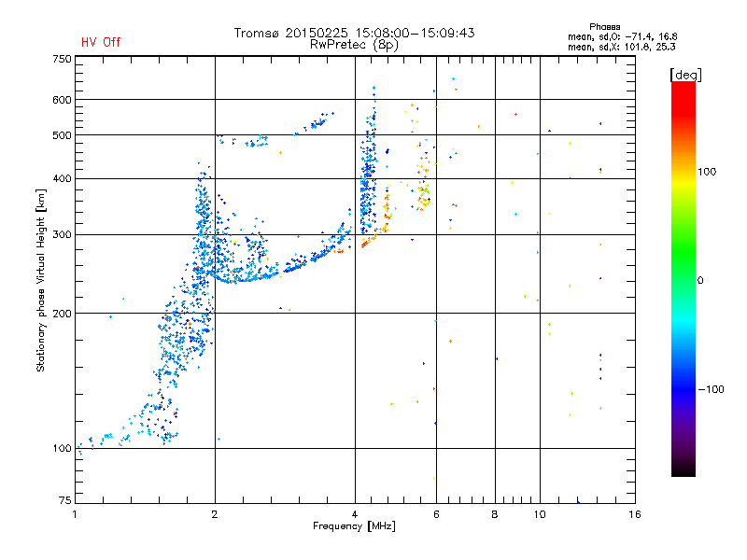Click the "300" tick on the height axis
747x560 pixels.
(x=63, y=234)
